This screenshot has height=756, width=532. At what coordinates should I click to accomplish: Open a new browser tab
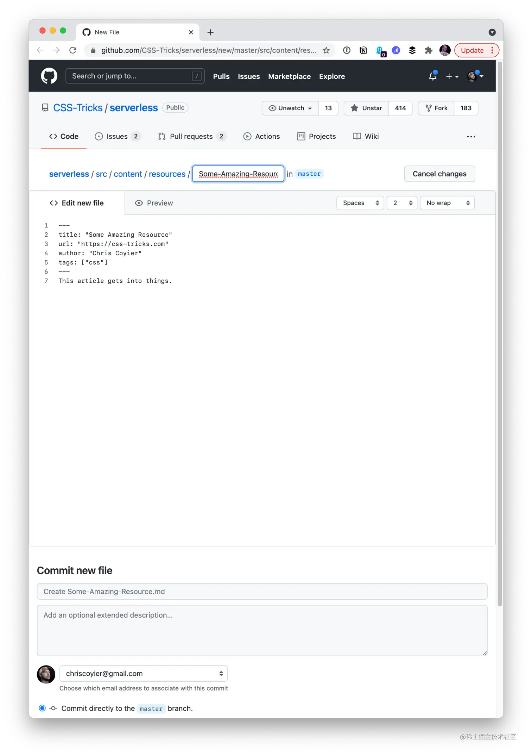tap(210, 32)
